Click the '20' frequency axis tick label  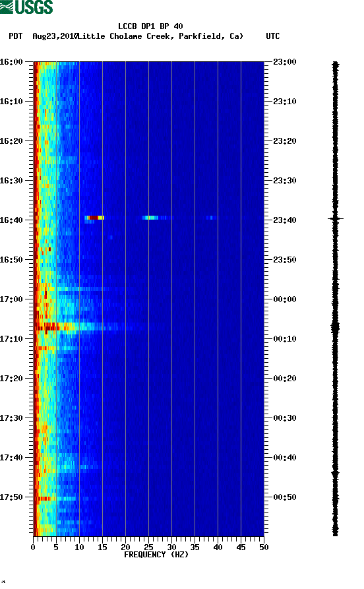click(x=125, y=547)
